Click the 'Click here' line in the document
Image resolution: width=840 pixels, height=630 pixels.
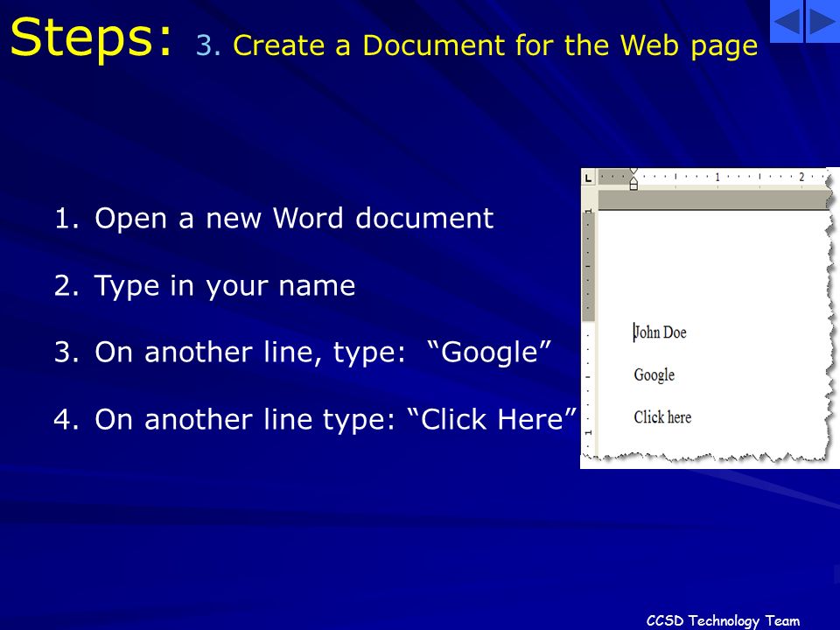coord(662,416)
